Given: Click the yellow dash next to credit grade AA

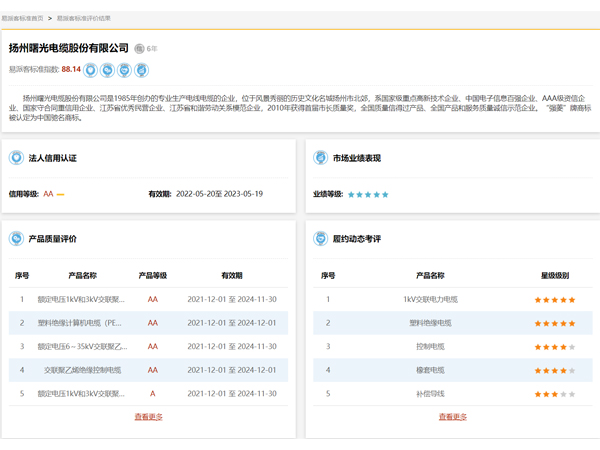Looking at the screenshot, I should [60, 195].
